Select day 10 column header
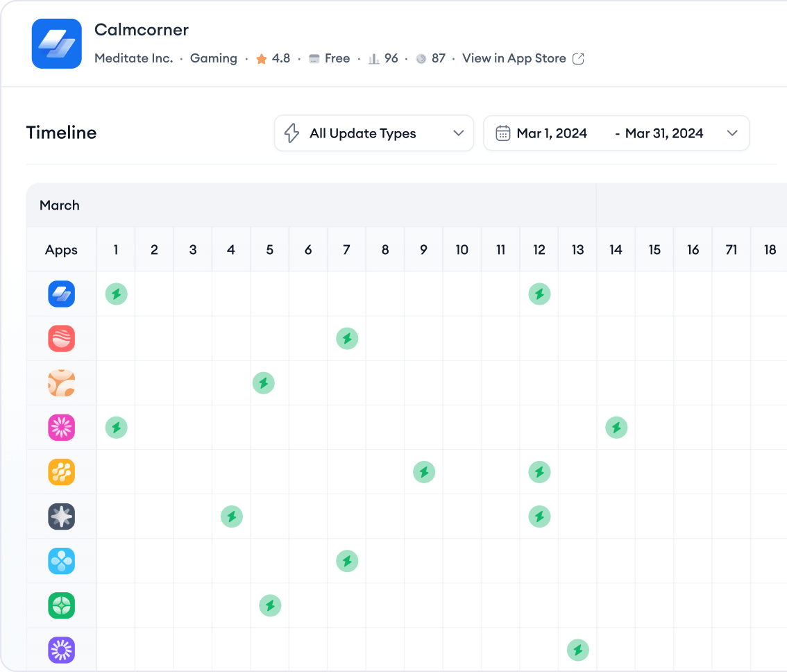787x672 pixels. (462, 250)
